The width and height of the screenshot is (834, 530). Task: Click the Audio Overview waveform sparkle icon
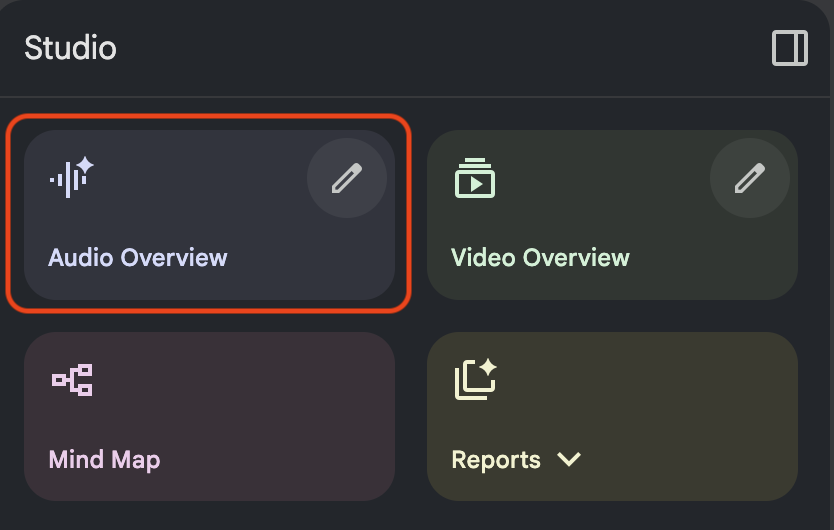(x=72, y=178)
